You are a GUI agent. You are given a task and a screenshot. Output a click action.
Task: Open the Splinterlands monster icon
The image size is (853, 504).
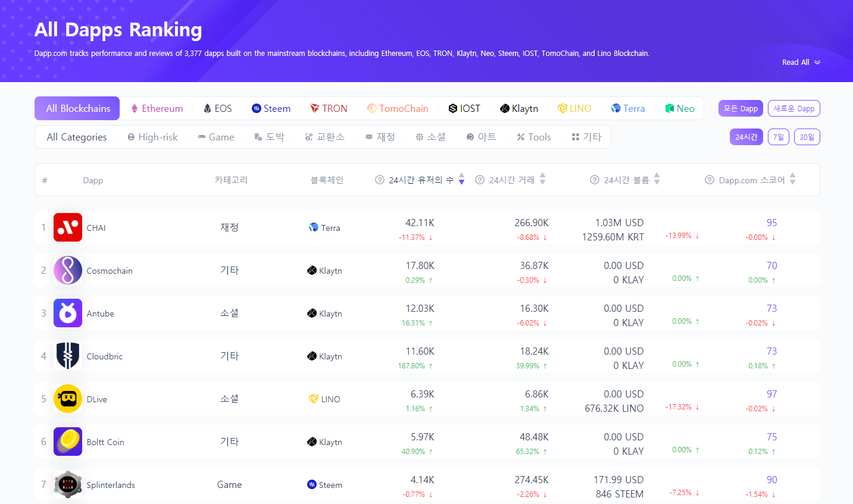[x=68, y=484]
